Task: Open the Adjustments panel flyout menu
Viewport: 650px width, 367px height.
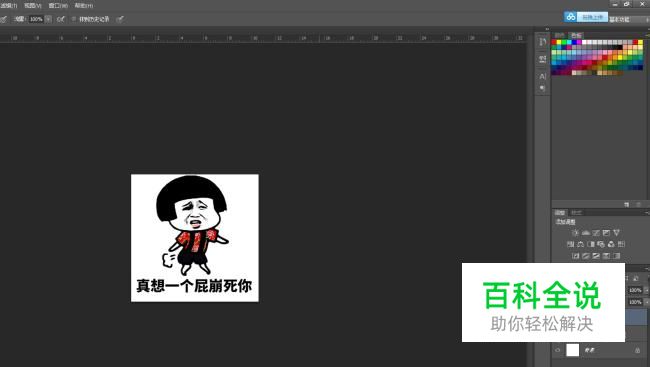Action: click(x=647, y=213)
